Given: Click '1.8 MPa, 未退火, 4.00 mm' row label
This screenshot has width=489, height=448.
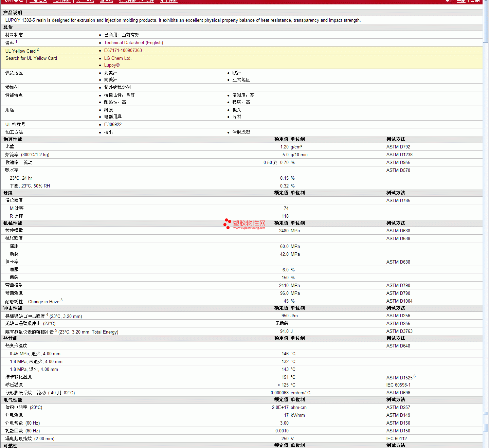Looking at the screenshot, I should [x=36, y=362].
